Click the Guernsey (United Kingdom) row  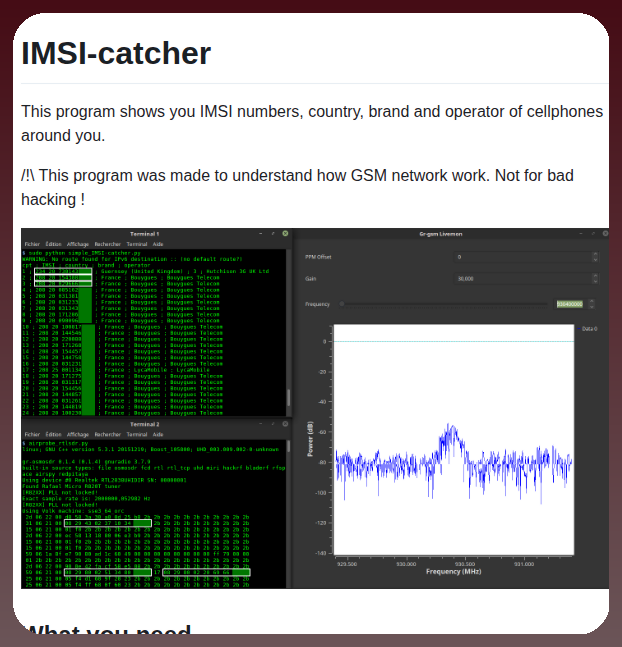click(146, 271)
